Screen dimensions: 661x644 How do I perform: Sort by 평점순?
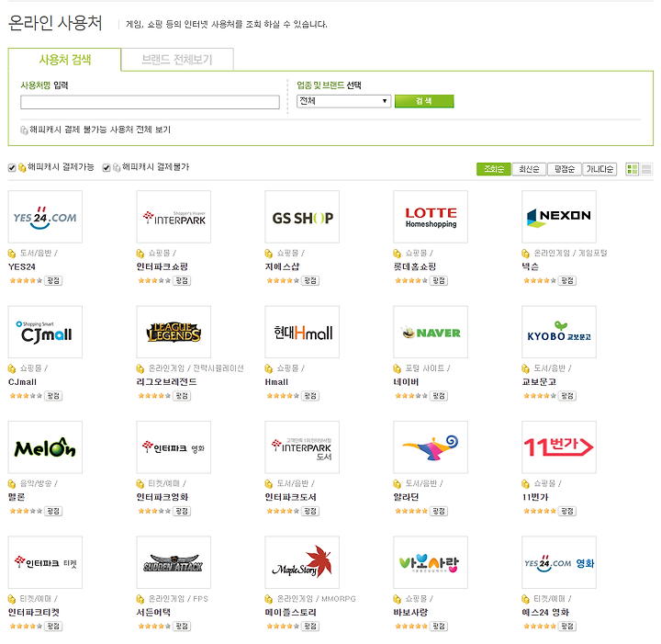click(564, 169)
